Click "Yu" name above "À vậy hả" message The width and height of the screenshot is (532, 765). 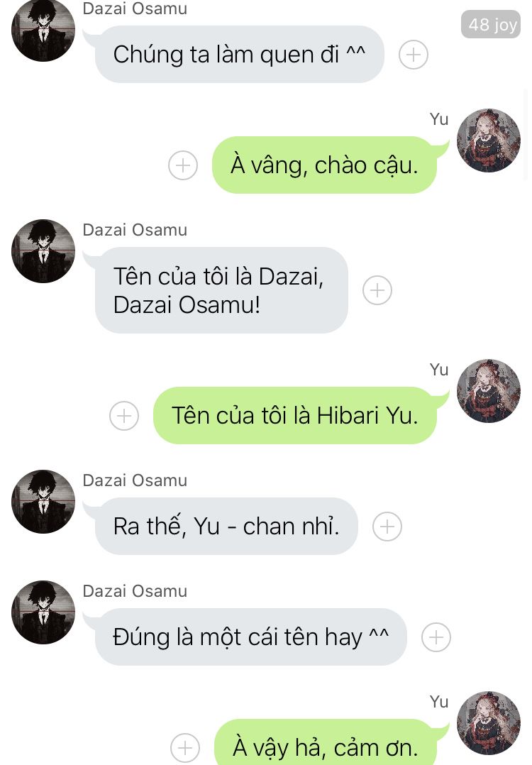439,702
